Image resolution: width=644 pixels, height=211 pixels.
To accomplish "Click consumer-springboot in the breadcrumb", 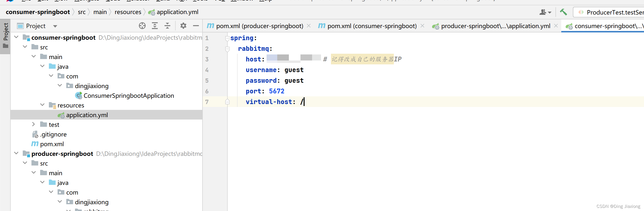I will tap(38, 12).
